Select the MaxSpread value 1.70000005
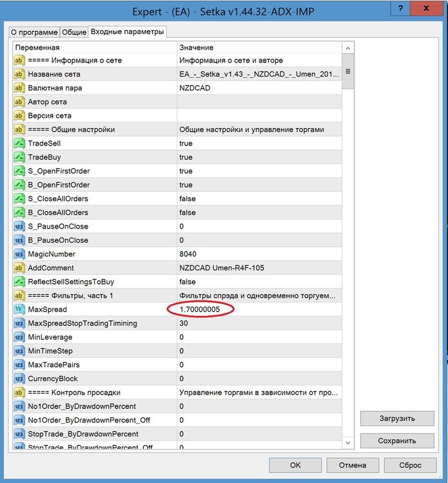Screen dimensions: 448x483 [200, 310]
